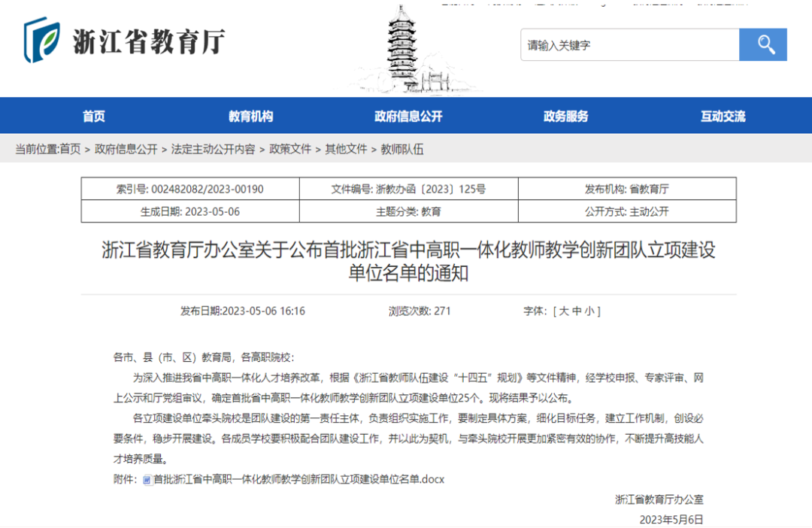
Task: Open the 教育机构 navigation menu item
Action: [x=250, y=116]
